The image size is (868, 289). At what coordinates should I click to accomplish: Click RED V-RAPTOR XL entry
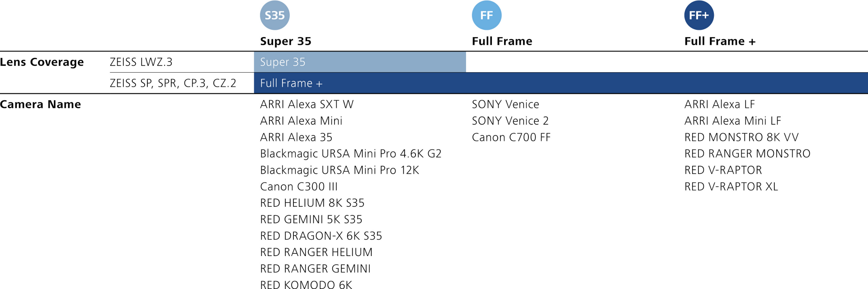(731, 186)
